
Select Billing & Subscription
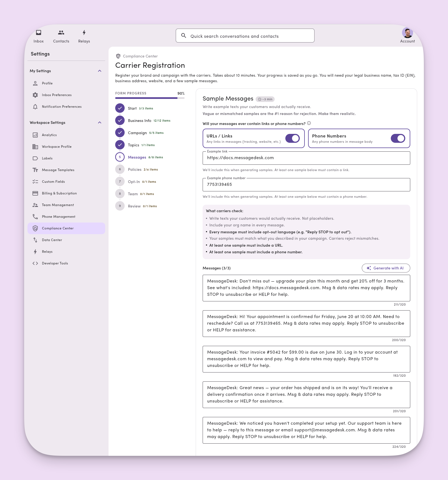(66, 193)
